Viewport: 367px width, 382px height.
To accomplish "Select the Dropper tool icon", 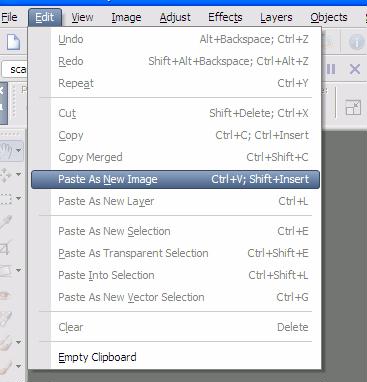I will point(6,222).
